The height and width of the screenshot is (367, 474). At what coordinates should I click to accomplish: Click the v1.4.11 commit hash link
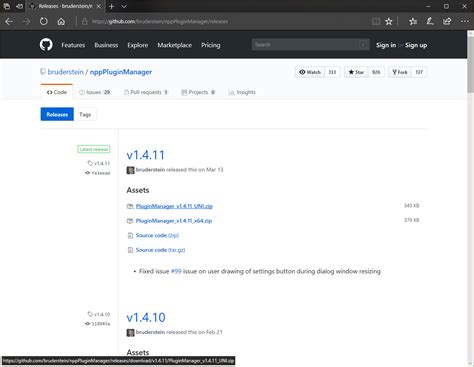pos(98,173)
